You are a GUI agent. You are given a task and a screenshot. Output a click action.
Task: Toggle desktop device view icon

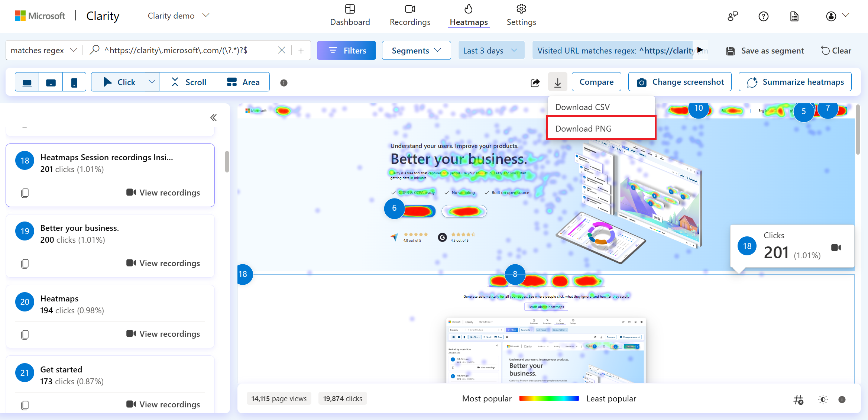(27, 82)
